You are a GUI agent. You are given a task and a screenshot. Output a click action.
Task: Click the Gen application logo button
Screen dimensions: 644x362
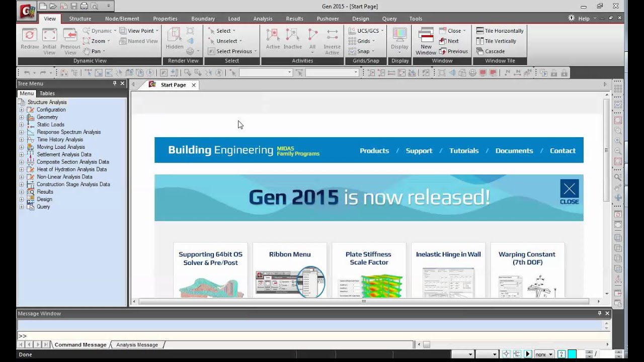(x=26, y=10)
